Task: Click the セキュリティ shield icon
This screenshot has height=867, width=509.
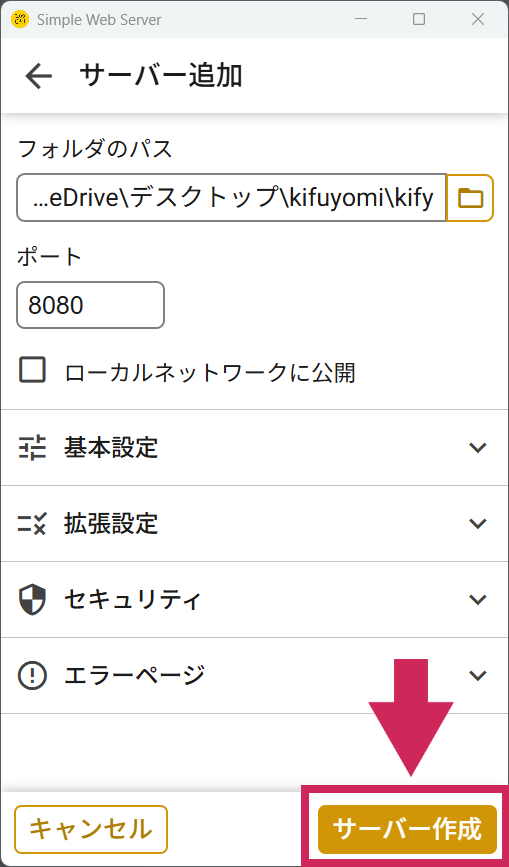Action: click(x=33, y=599)
